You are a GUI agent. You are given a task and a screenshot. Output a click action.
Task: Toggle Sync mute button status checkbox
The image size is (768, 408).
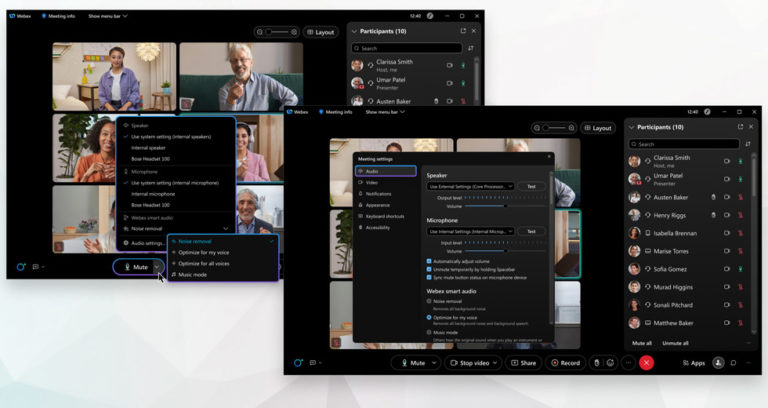coord(429,277)
